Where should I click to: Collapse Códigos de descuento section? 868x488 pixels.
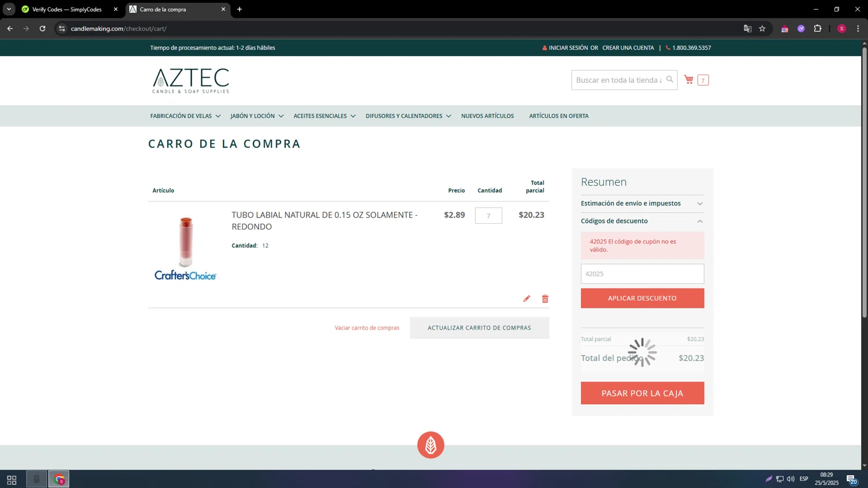point(642,221)
